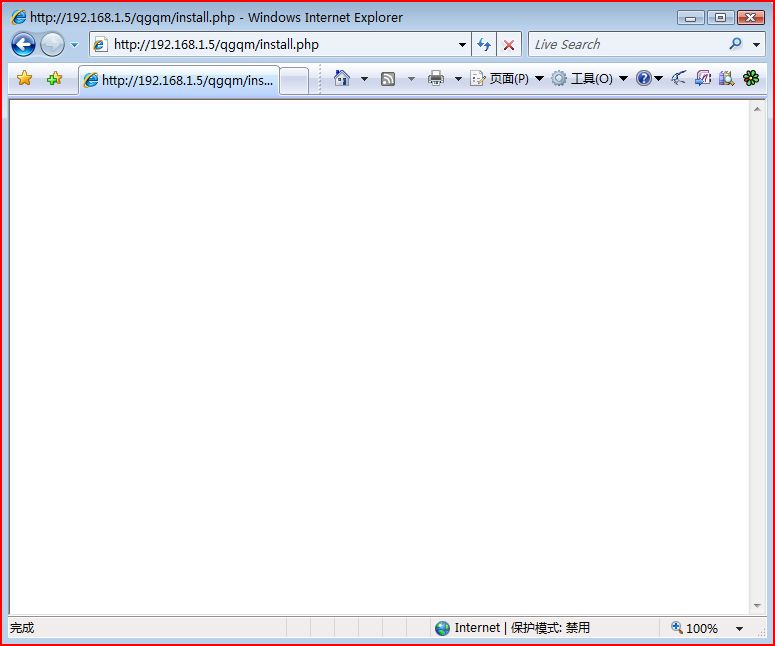Click the Print icon

[x=435, y=78]
